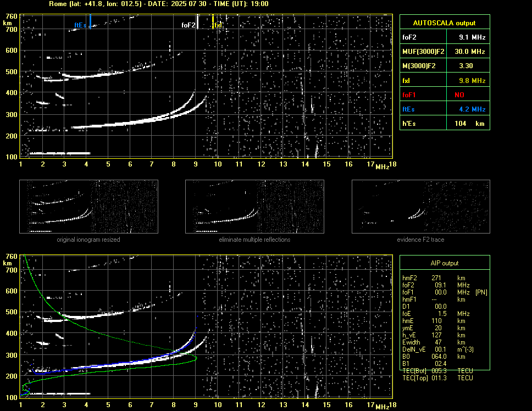
Task: Click the hmE 110 km row
Action: point(434,321)
